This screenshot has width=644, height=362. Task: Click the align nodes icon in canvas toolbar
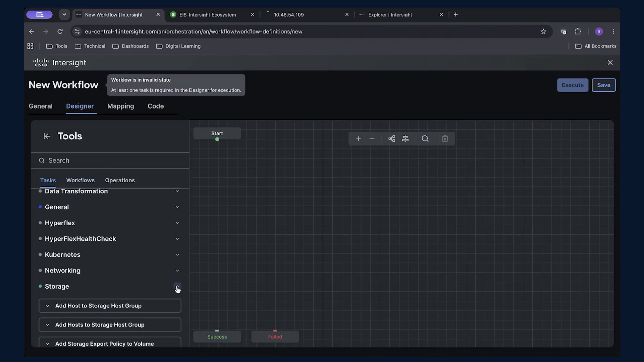[x=405, y=139]
